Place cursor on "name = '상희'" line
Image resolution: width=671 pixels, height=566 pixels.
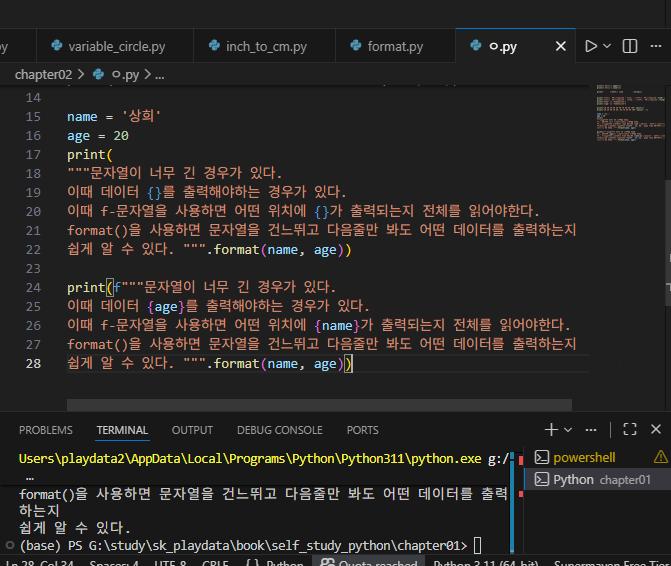coord(114,116)
